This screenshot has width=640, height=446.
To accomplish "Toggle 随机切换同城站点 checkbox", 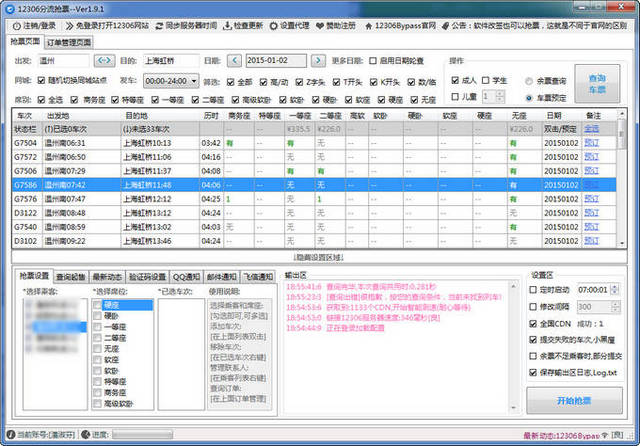I will (x=41, y=80).
